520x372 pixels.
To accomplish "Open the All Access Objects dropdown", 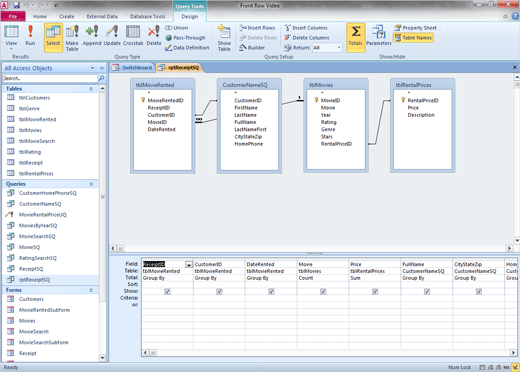I will pyautogui.click(x=92, y=68).
